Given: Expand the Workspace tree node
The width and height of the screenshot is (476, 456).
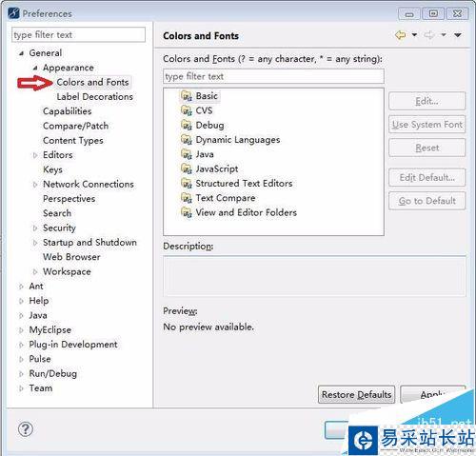Looking at the screenshot, I should tap(35, 271).
